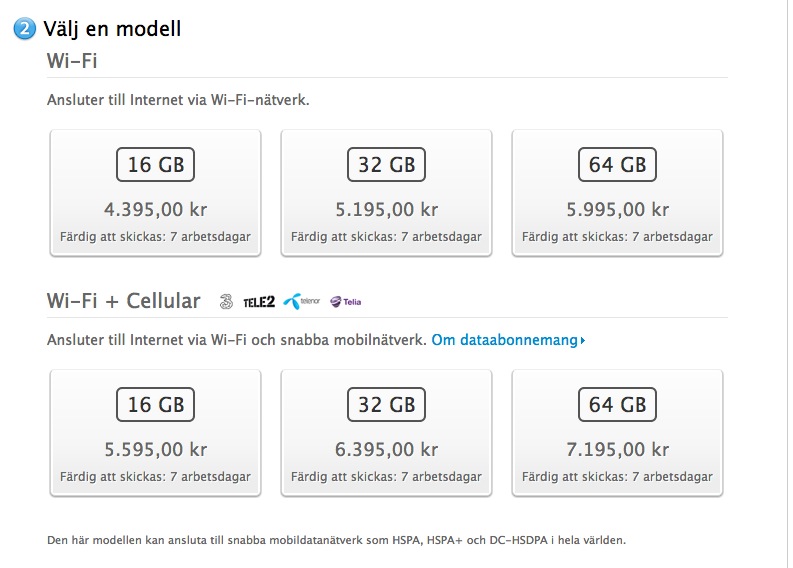Choose Cellular 64 GB for 7.195,00 kr
Screen dimensions: 793x568
tap(617, 433)
